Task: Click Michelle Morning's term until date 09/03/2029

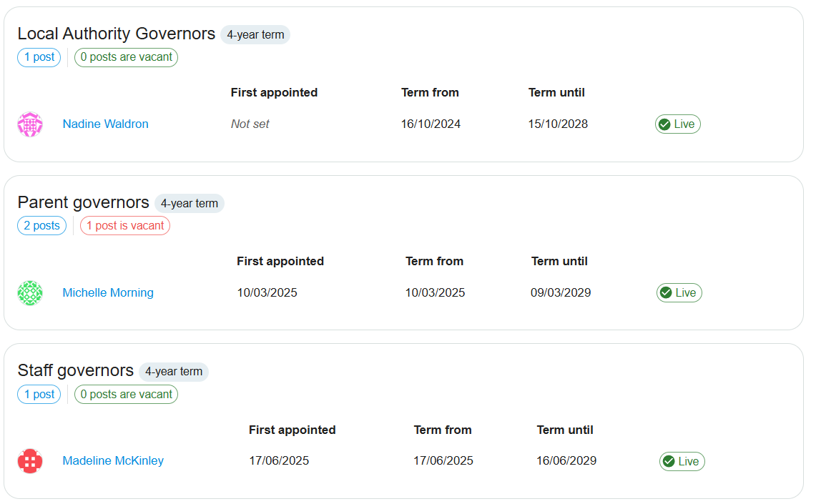Action: coord(561,293)
